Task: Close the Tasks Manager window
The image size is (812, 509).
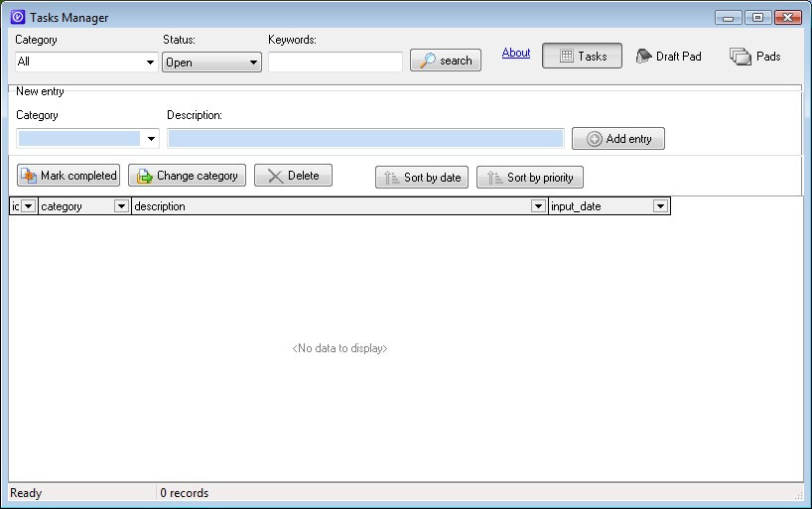Action: (x=787, y=18)
